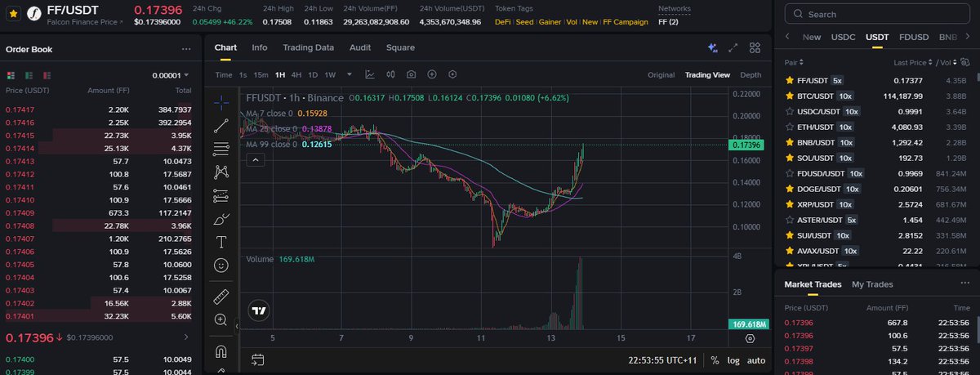Screen dimensions: 980x375
Task: Expand more time intervals dropdown
Action: coord(350,74)
